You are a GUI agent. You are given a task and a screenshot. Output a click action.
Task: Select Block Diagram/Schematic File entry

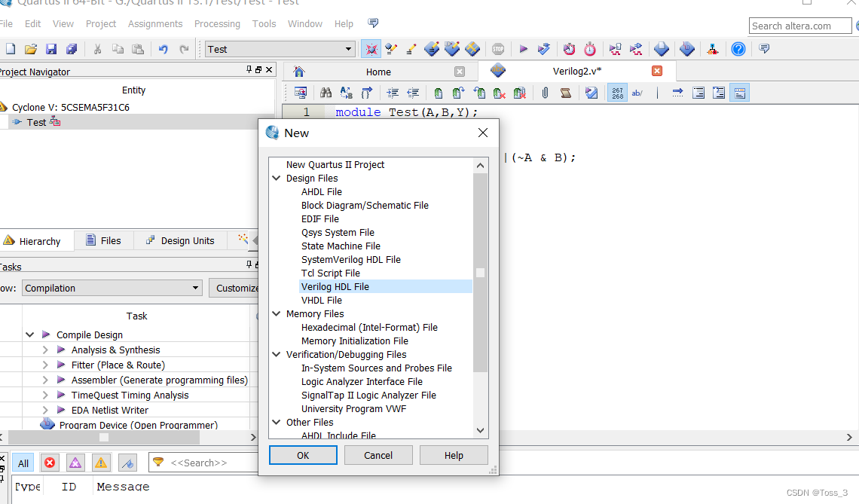365,206
